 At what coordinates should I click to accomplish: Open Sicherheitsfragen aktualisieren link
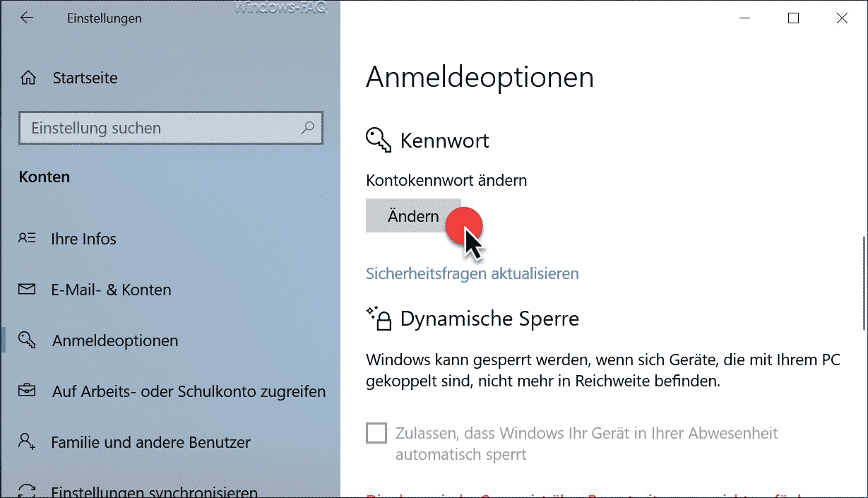tap(472, 273)
